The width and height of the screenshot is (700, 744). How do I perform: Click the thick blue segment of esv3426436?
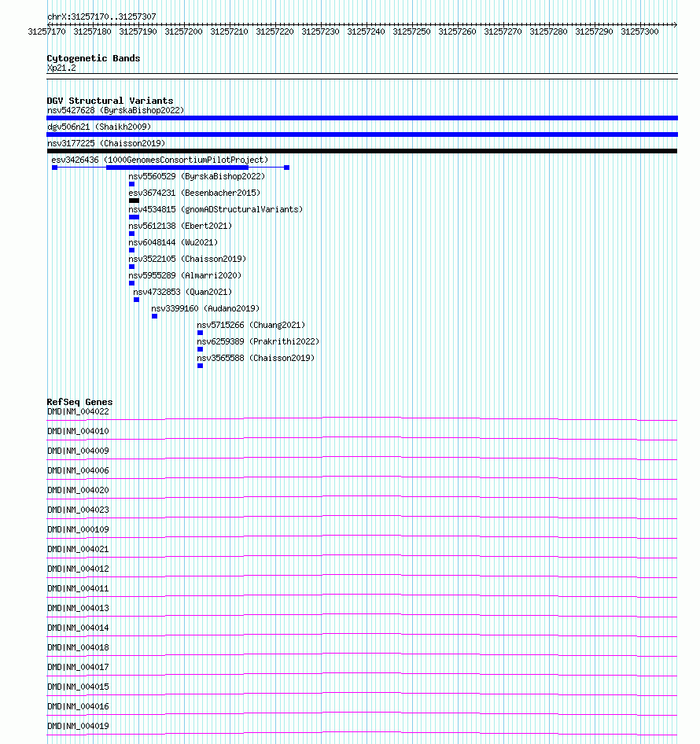click(x=177, y=168)
